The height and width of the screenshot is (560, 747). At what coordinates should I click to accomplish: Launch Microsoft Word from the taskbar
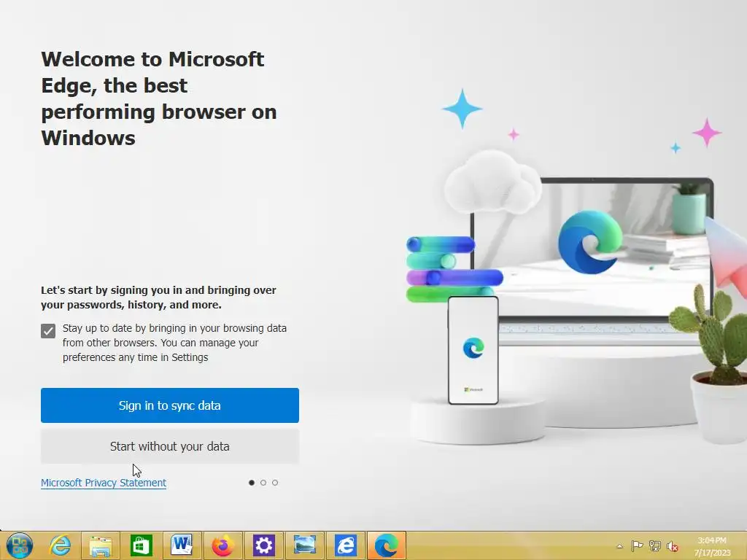(182, 545)
